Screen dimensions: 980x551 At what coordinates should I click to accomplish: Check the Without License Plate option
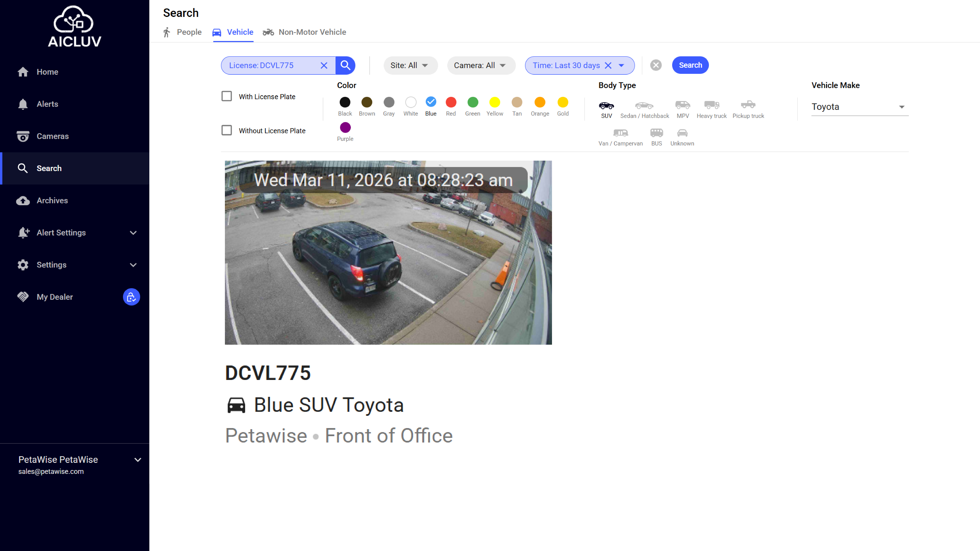(227, 130)
